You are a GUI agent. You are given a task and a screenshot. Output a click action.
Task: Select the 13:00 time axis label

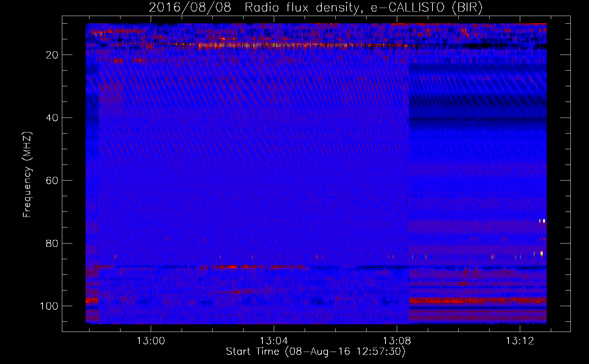[151, 341]
